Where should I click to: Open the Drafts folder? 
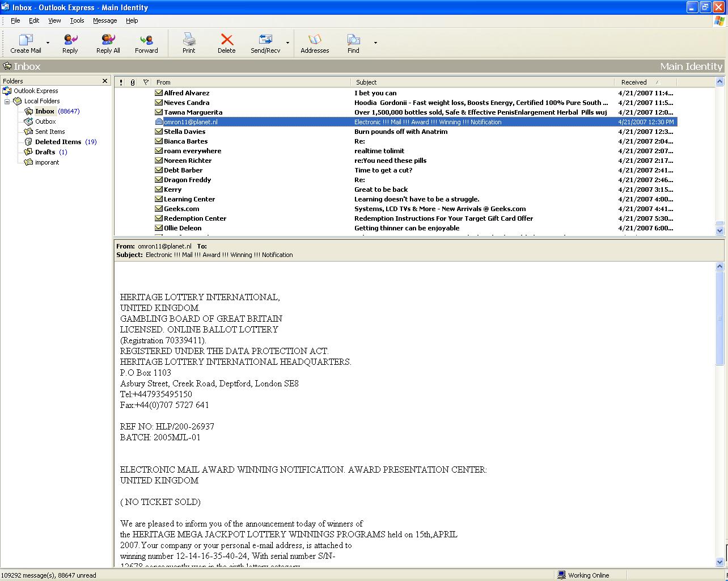coord(45,152)
